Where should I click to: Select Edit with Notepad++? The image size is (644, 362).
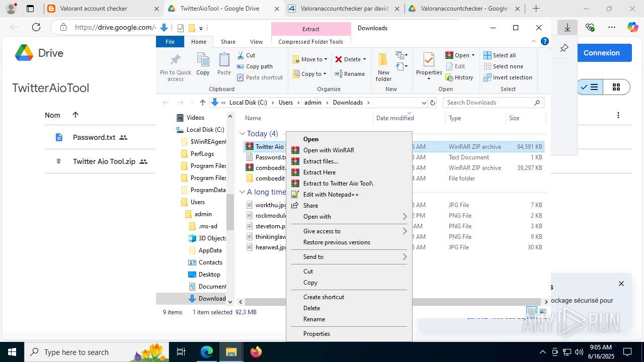349,195
